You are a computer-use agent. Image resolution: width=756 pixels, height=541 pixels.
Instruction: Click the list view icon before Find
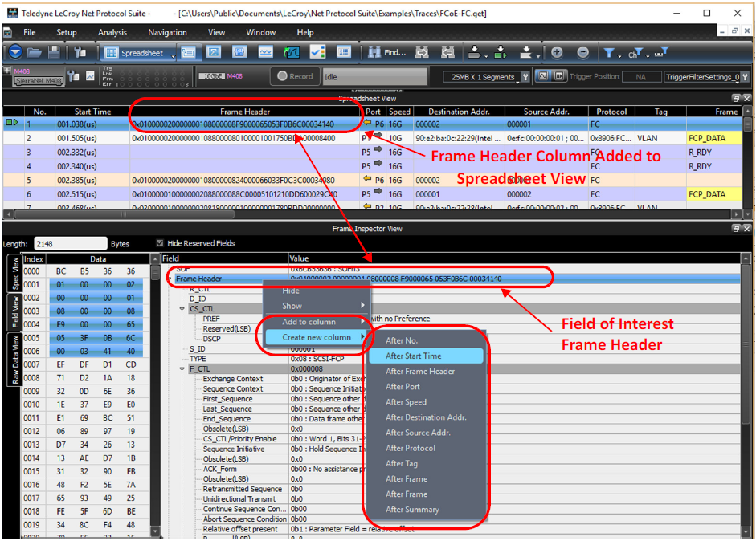(x=343, y=52)
